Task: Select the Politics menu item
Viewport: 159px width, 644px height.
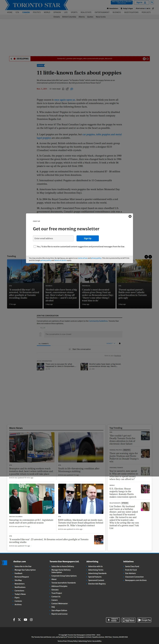Action: tap(37, 12)
